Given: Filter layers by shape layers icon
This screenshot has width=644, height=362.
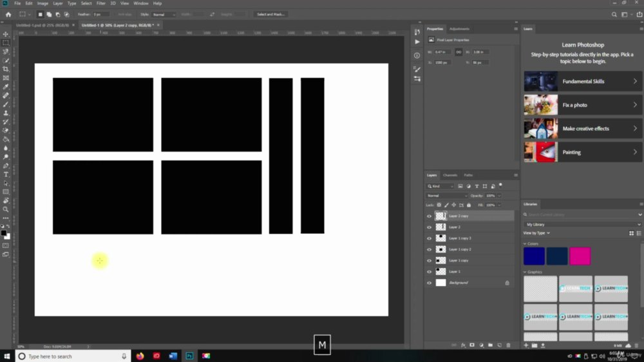Looking at the screenshot, I should click(x=485, y=186).
